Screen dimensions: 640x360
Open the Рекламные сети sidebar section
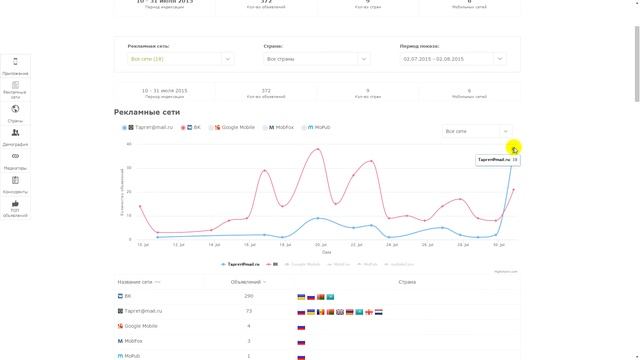point(15,90)
